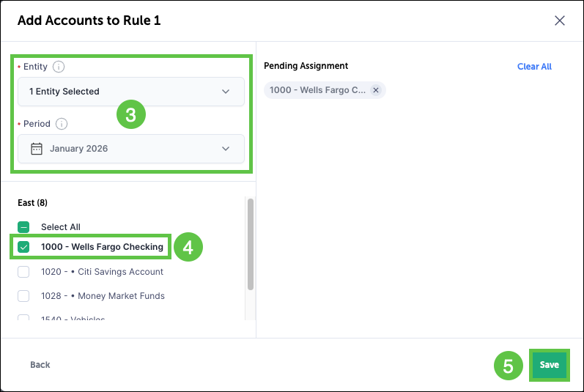Click the account list scrollbar

[x=251, y=243]
